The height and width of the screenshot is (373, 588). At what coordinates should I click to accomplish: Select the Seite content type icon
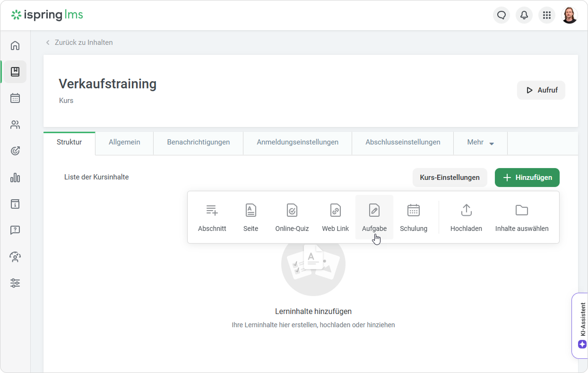point(251,211)
